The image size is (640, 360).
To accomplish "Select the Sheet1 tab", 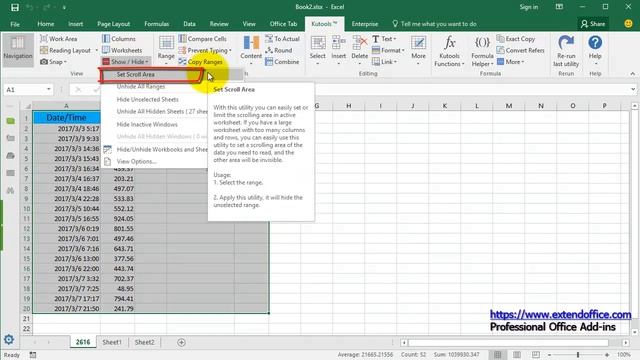I will coord(112,342).
